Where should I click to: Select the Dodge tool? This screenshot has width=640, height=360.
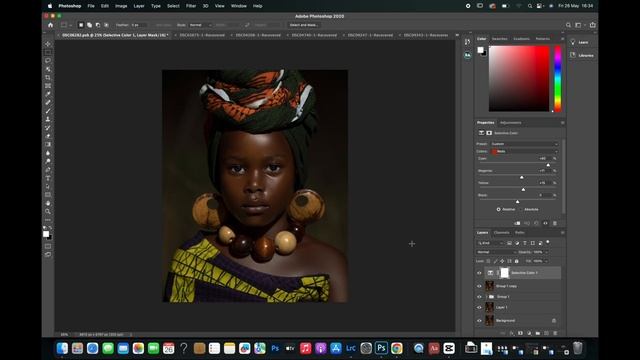[48, 161]
